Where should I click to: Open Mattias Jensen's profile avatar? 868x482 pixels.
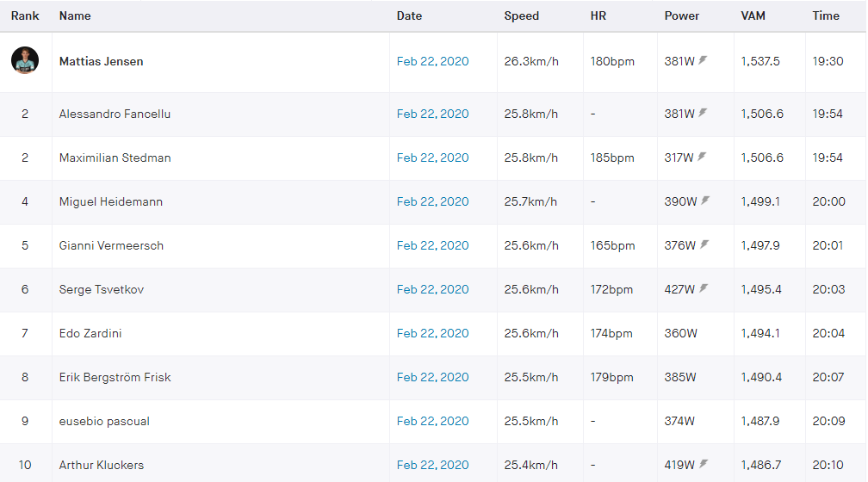pos(25,61)
